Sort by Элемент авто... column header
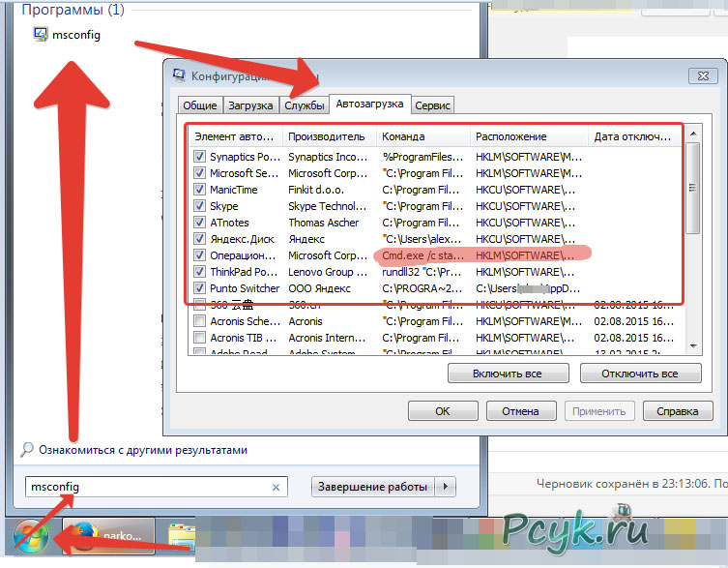 point(235,136)
